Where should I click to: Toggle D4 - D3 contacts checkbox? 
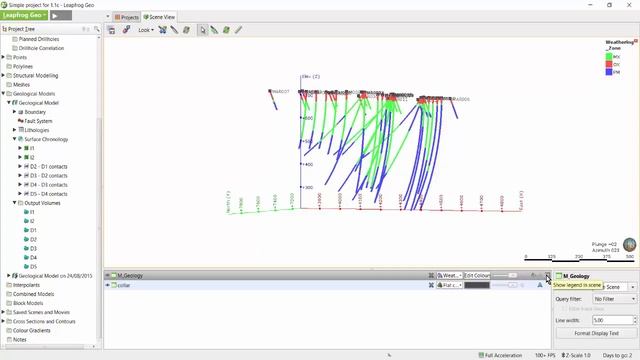click(x=27, y=184)
